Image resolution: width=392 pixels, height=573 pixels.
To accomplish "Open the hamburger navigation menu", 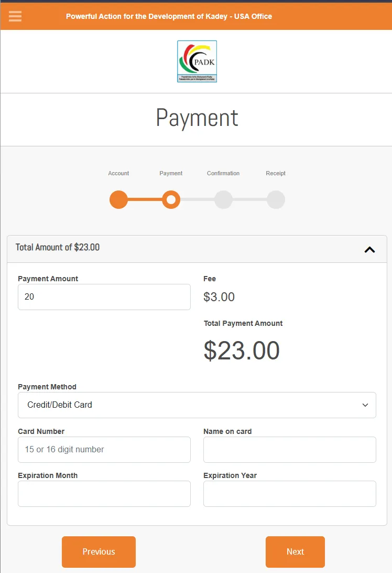I will (x=15, y=16).
